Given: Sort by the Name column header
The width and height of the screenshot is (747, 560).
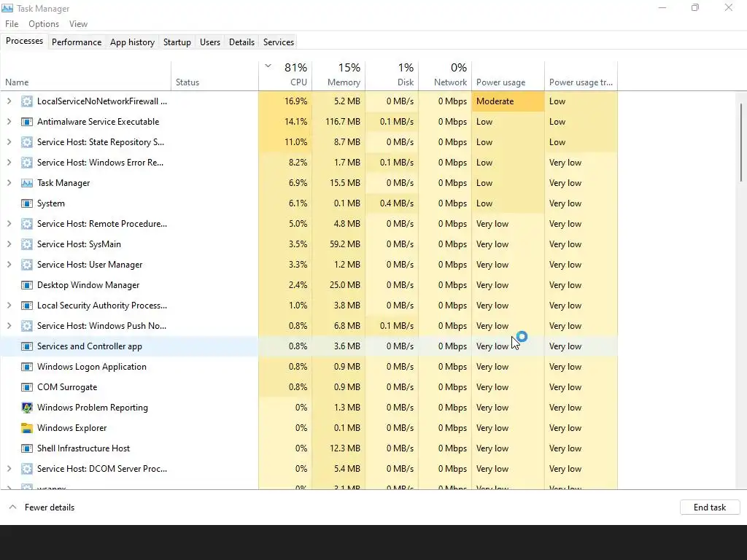Looking at the screenshot, I should [x=86, y=75].
